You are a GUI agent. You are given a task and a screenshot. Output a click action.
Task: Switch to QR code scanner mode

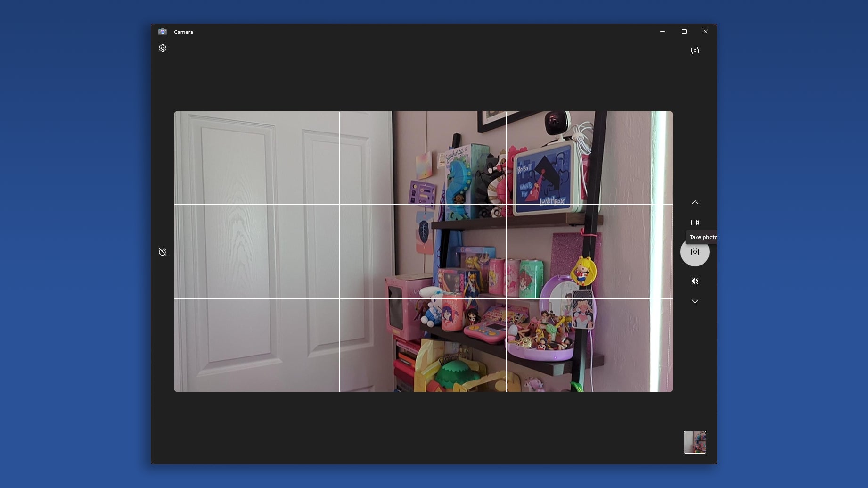pos(695,281)
